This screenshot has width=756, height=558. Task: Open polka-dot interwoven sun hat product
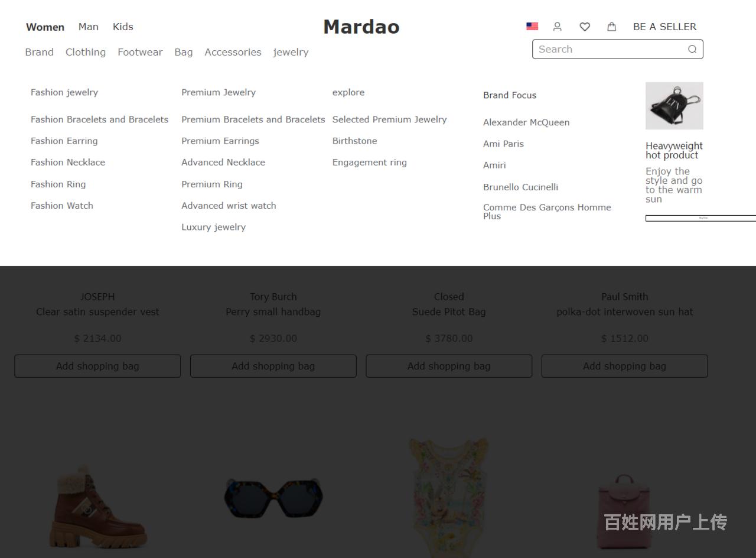(x=624, y=312)
